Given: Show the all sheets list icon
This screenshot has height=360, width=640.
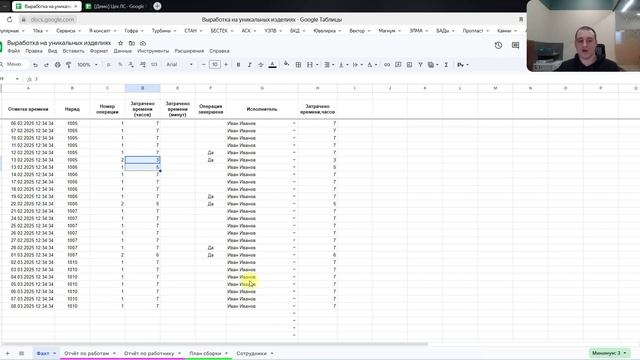Looking at the screenshot, I should point(21,353).
